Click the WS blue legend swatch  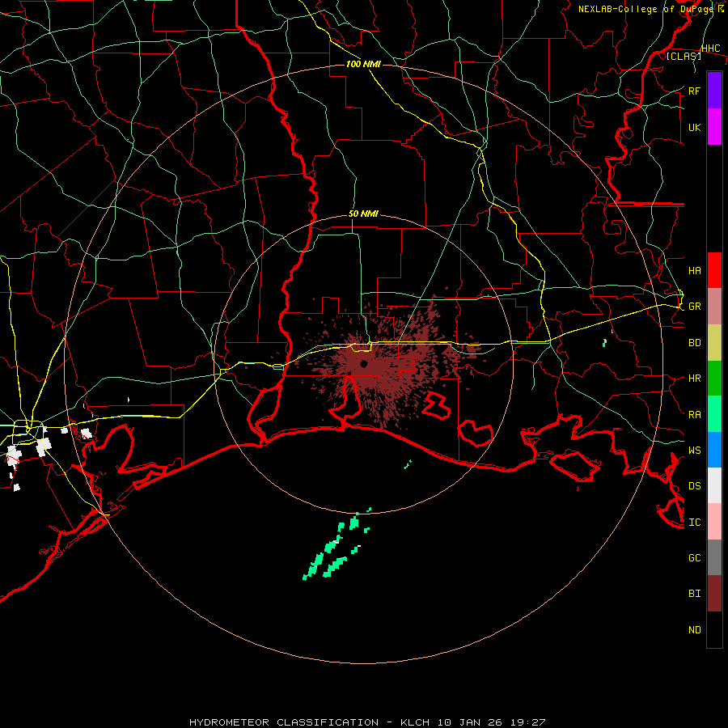click(x=714, y=450)
